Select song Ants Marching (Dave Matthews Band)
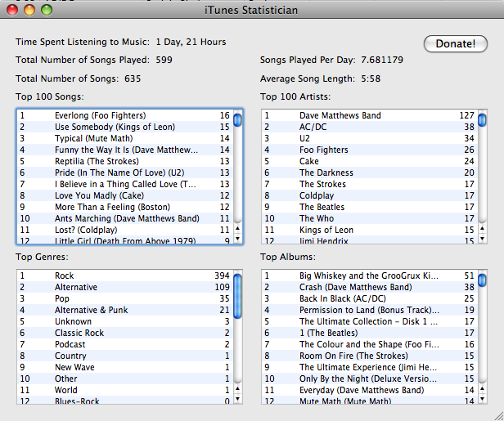The image size is (504, 421). click(x=125, y=219)
